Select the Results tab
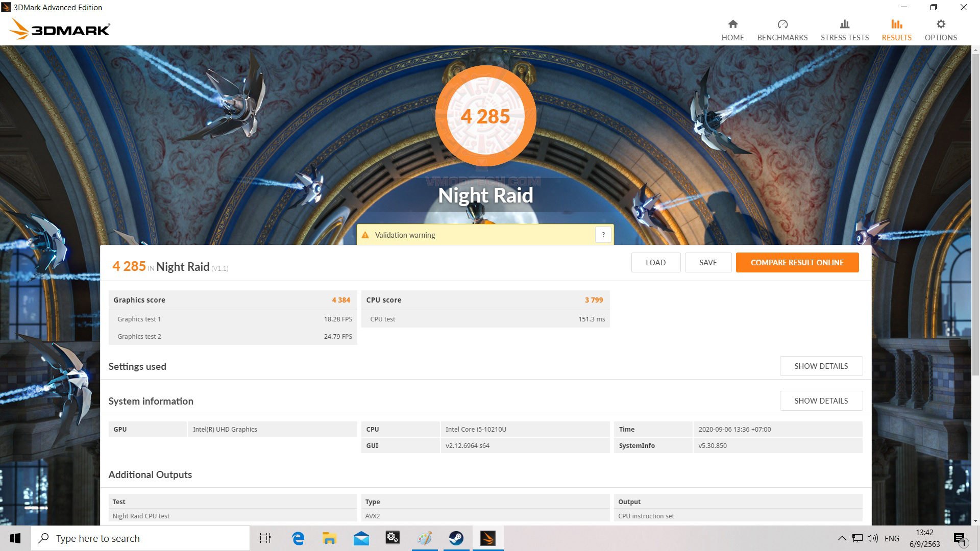This screenshot has height=551, width=980. [896, 30]
